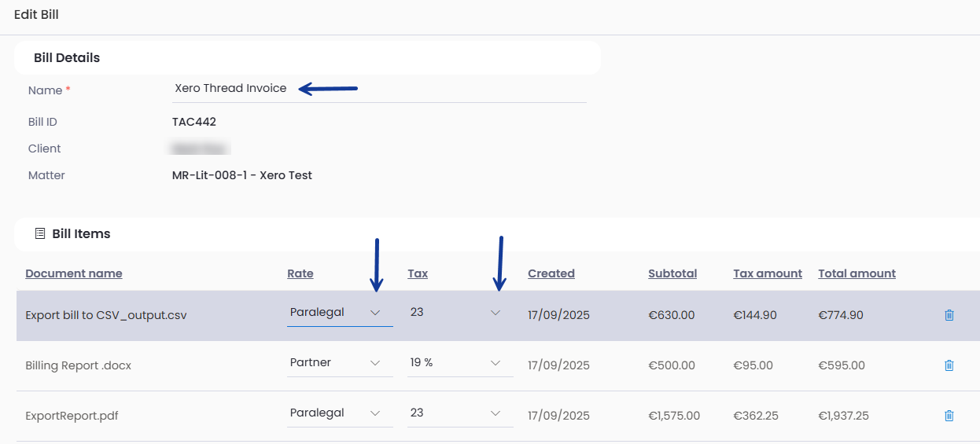980x444 pixels.
Task: Sort by Total amount column header
Action: pyautogui.click(x=857, y=273)
